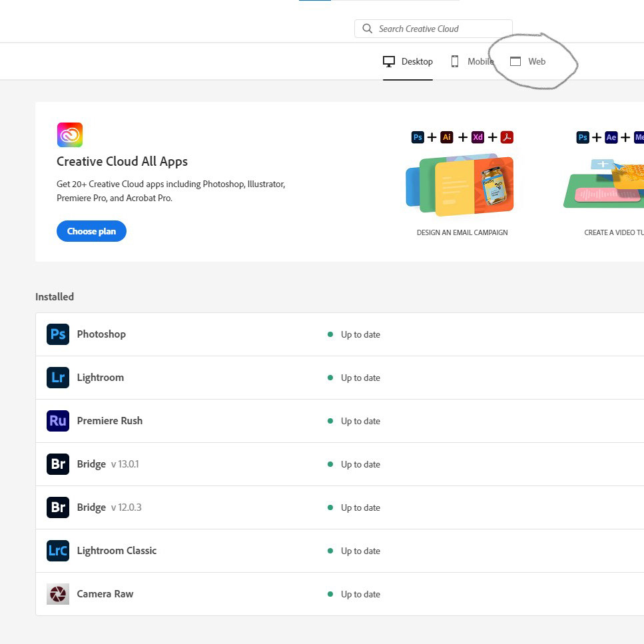Click the Bridge v 12.0.3 icon
The height and width of the screenshot is (644, 644).
(58, 507)
